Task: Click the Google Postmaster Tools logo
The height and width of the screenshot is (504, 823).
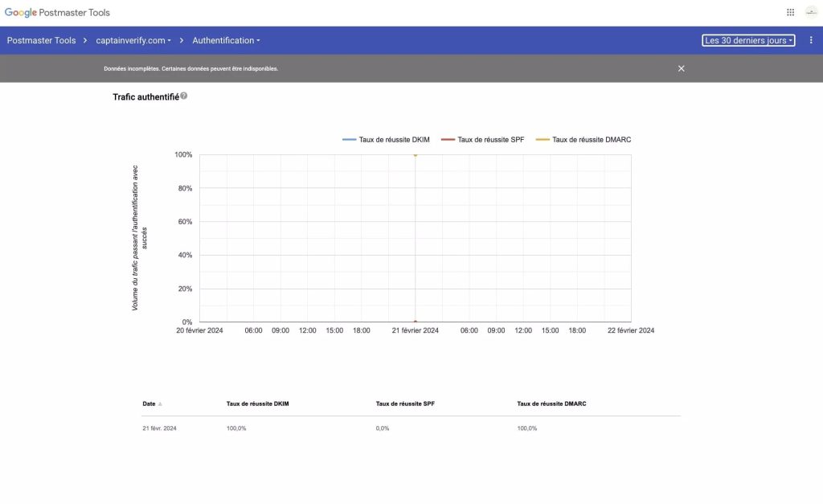Action: point(58,12)
